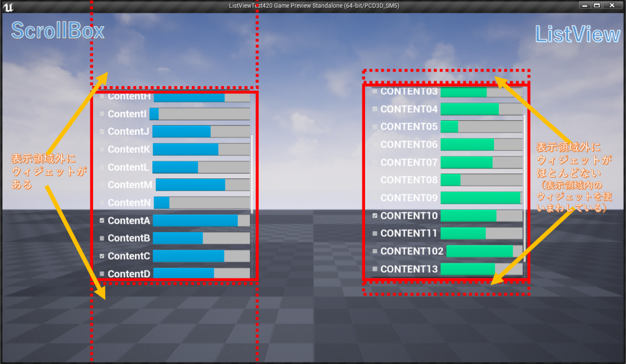Viewport: 626px width, 364px height.
Task: Maximize the Game Preview window
Action: [597, 5]
